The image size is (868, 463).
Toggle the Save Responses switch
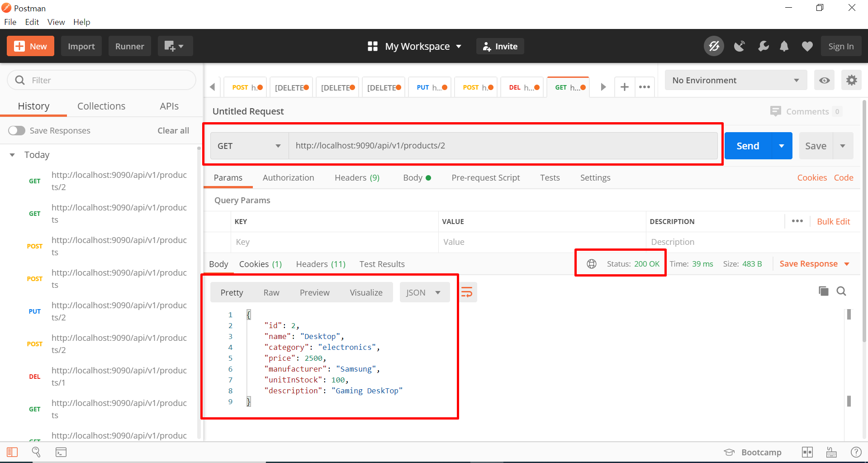[17, 130]
